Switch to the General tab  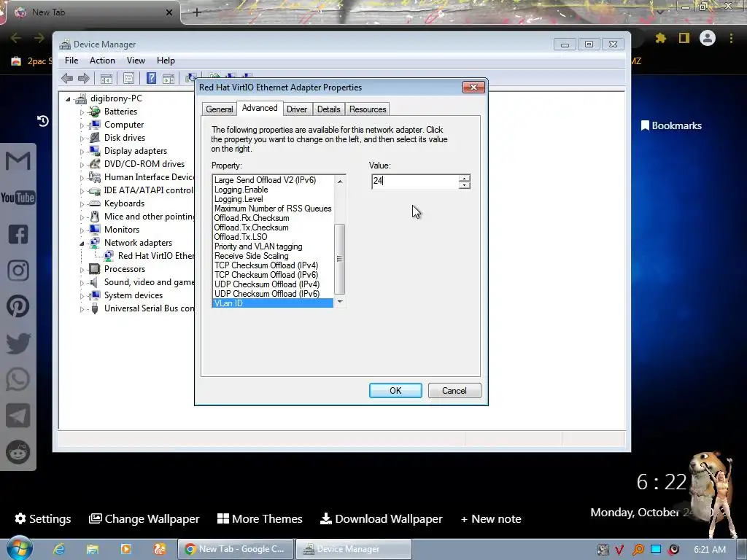[x=219, y=109]
